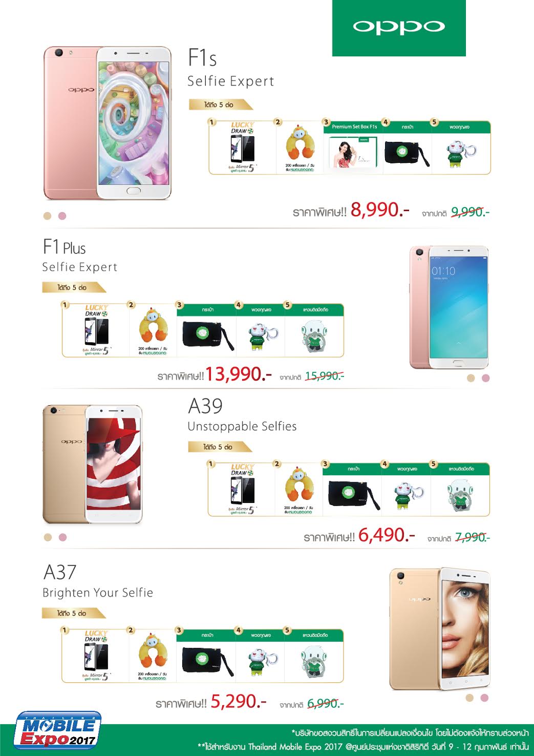Viewport: 534px width, 756px height.
Task: Choose the pink color dot under A39
Action: coord(63,537)
